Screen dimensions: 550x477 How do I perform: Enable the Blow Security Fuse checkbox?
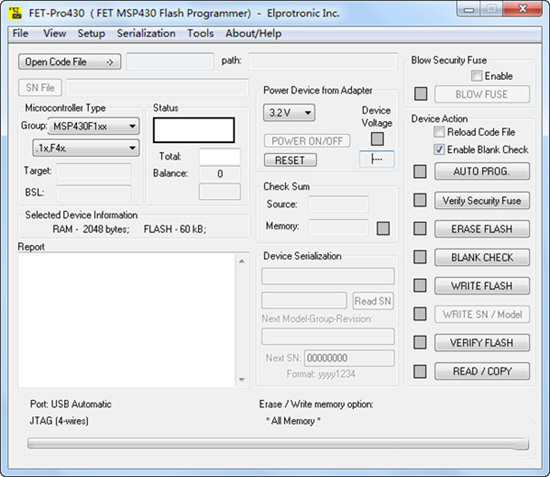tap(476, 76)
